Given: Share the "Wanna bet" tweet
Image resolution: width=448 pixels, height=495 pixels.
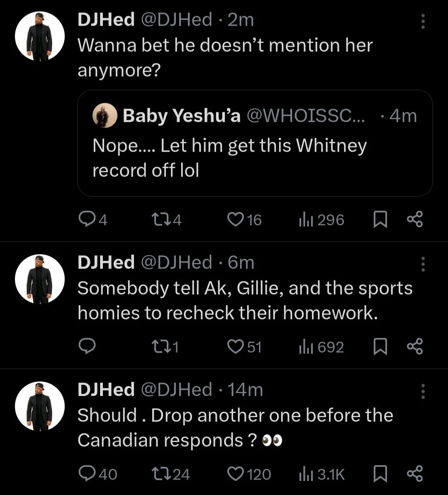Looking at the screenshot, I should click(414, 219).
